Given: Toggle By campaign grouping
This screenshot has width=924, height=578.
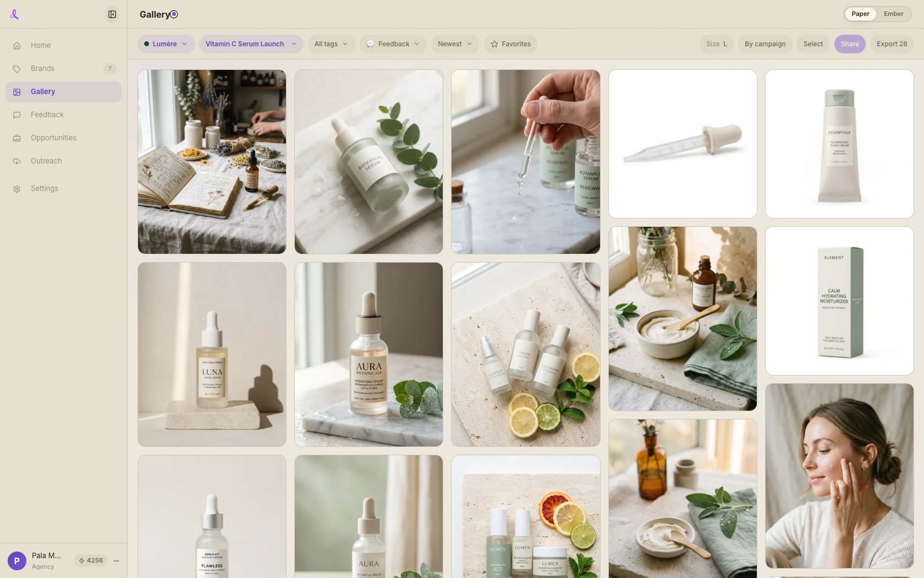Looking at the screenshot, I should pyautogui.click(x=765, y=44).
